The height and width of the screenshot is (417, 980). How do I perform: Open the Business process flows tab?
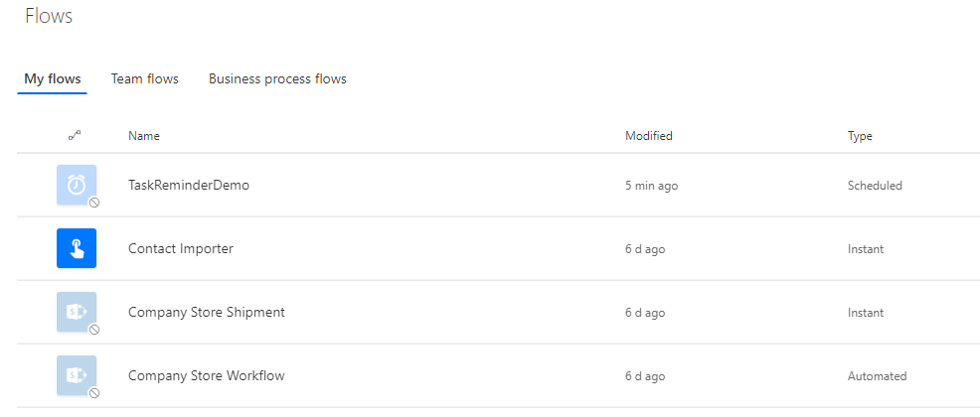click(x=277, y=79)
